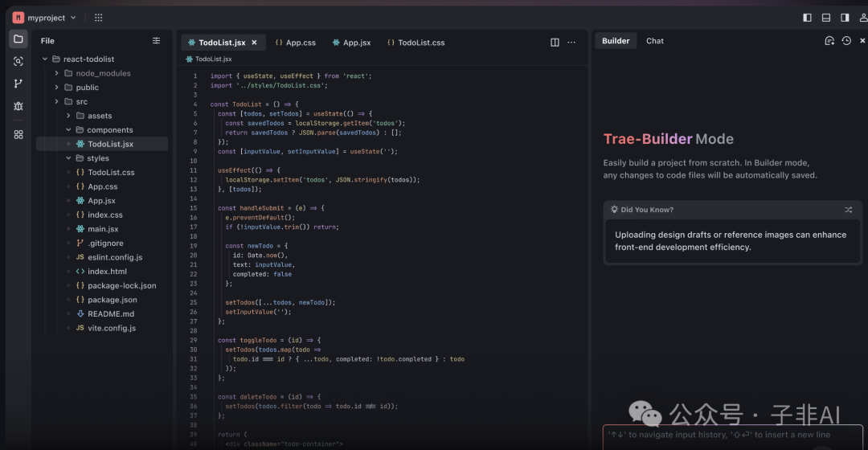Open TodoList.jsx in file tree
The image size is (868, 450).
(x=102, y=144)
